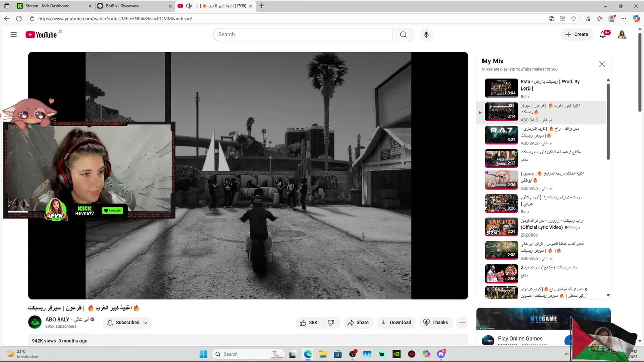Image resolution: width=644 pixels, height=362 pixels.
Task: Refresh the page in the browser
Action: [x=19, y=19]
